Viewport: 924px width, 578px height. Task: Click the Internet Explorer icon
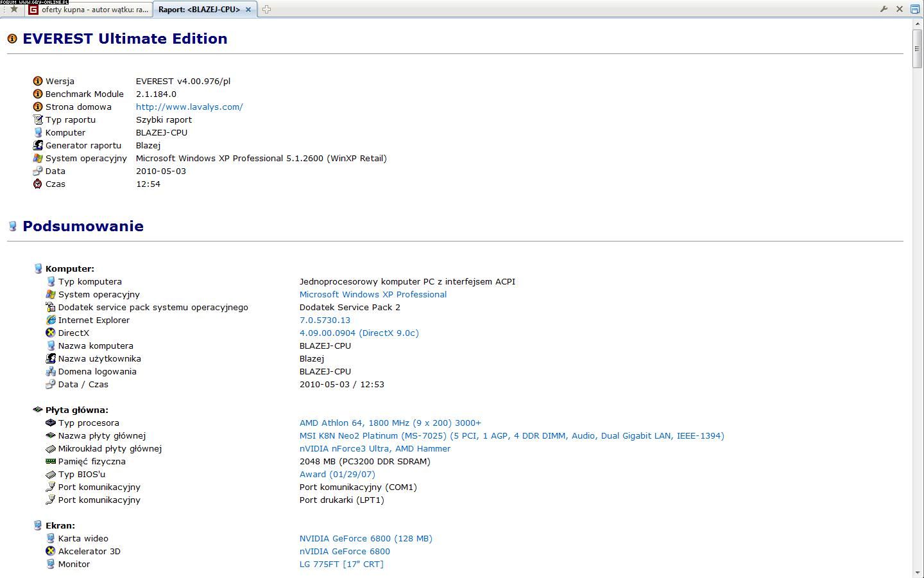point(51,320)
